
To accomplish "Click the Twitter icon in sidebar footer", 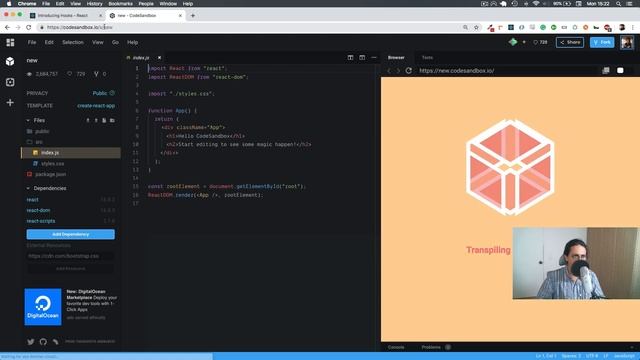I will pos(31,342).
